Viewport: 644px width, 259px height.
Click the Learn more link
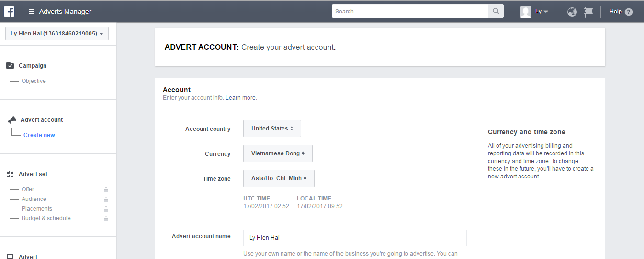(241, 98)
